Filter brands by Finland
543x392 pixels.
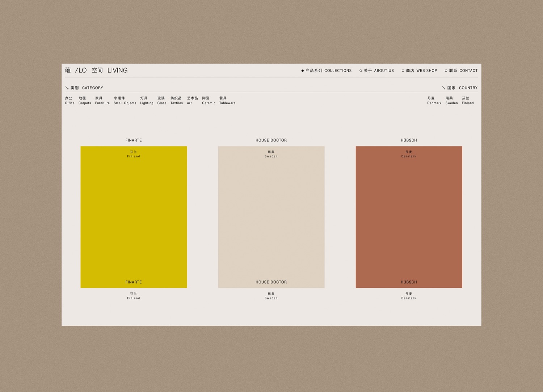click(x=467, y=101)
